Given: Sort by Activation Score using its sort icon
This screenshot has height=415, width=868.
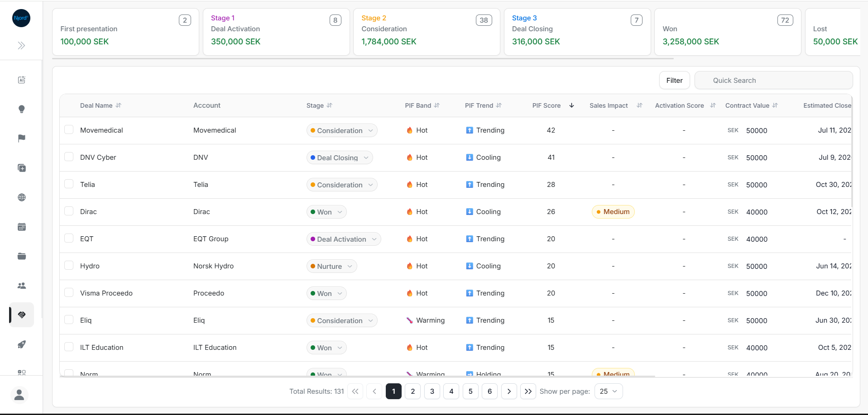Looking at the screenshot, I should click(713, 105).
